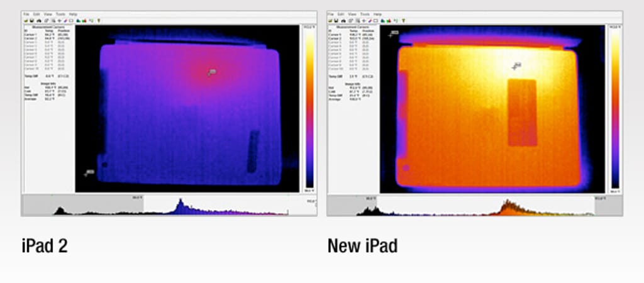Click the red palette icon in iPad 2 toolbar
Image resolution: width=644 pixels, height=283 pixels.
tap(84, 21)
